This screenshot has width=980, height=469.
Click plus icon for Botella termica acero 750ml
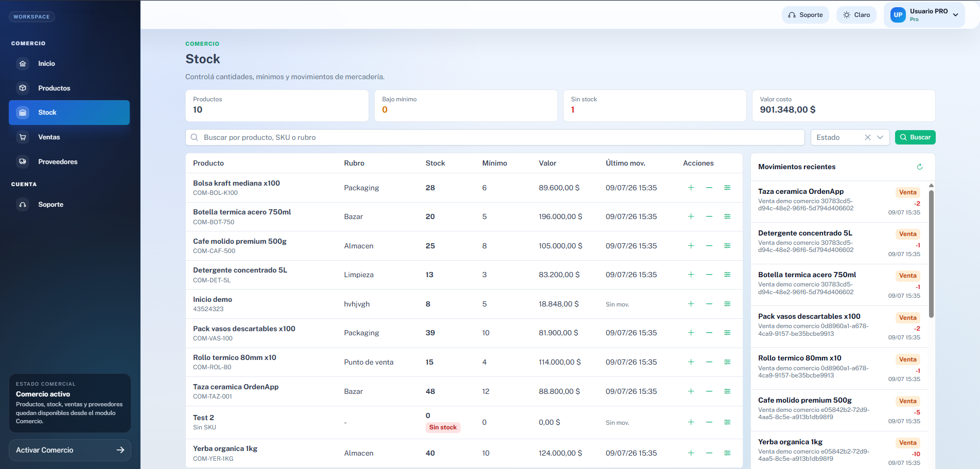pos(691,217)
